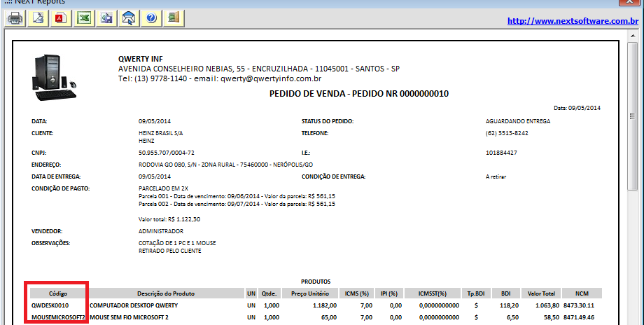Click the scrollbar up arrow
The height and width of the screenshot is (325, 644).
tap(632, 36)
